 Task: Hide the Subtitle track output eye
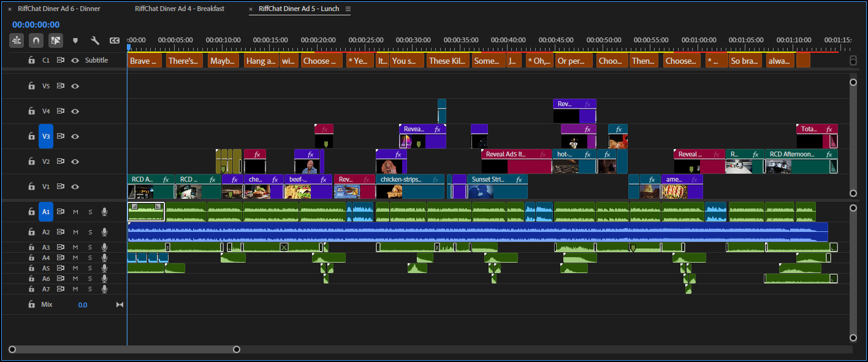pyautogui.click(x=75, y=60)
